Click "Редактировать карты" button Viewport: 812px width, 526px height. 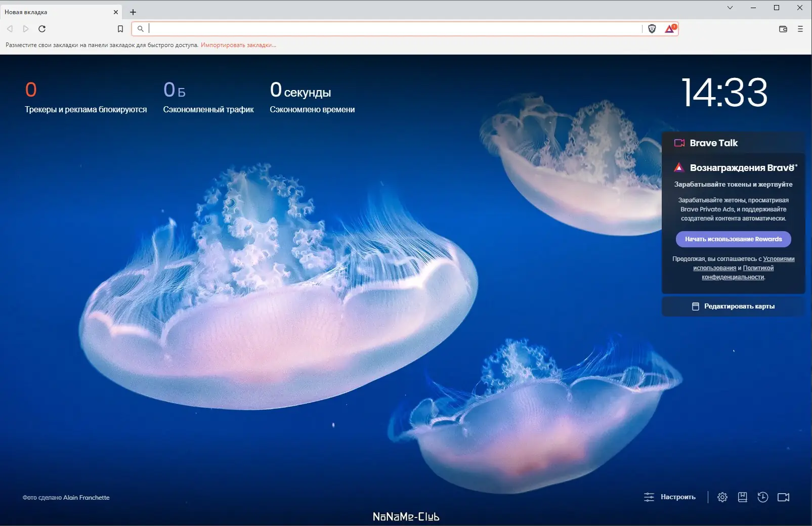[734, 306]
